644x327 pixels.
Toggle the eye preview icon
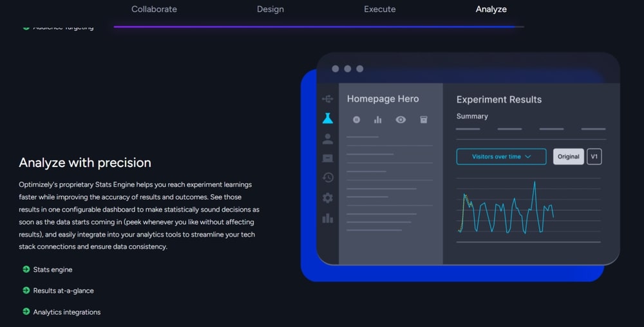[x=401, y=120]
